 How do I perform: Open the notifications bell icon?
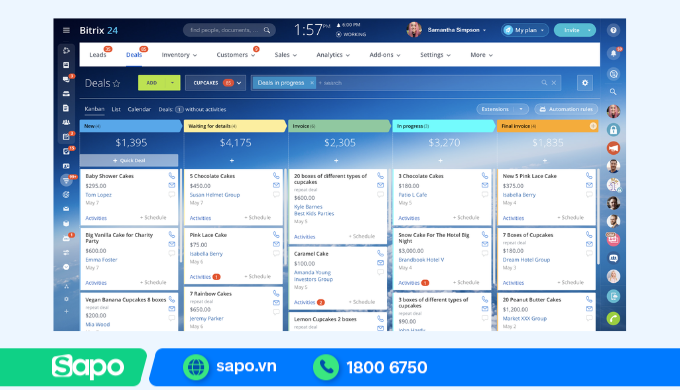(613, 54)
